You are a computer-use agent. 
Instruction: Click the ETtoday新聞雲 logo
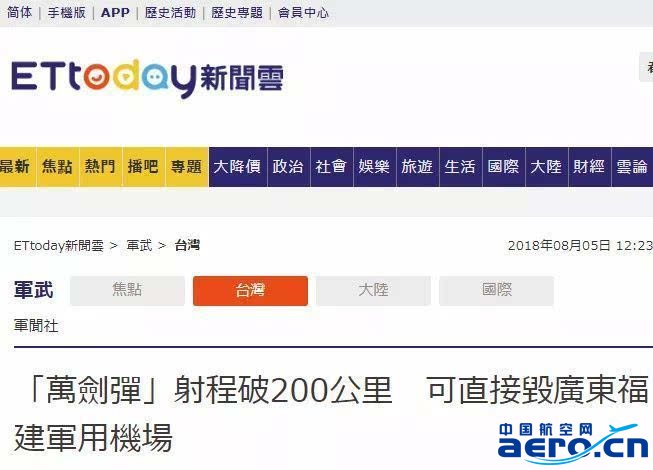point(147,78)
